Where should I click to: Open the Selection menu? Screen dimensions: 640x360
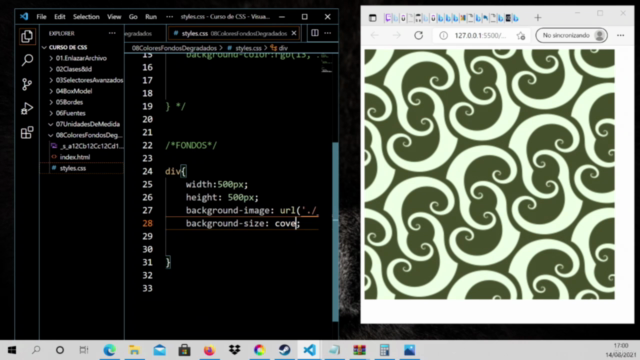(x=86, y=17)
